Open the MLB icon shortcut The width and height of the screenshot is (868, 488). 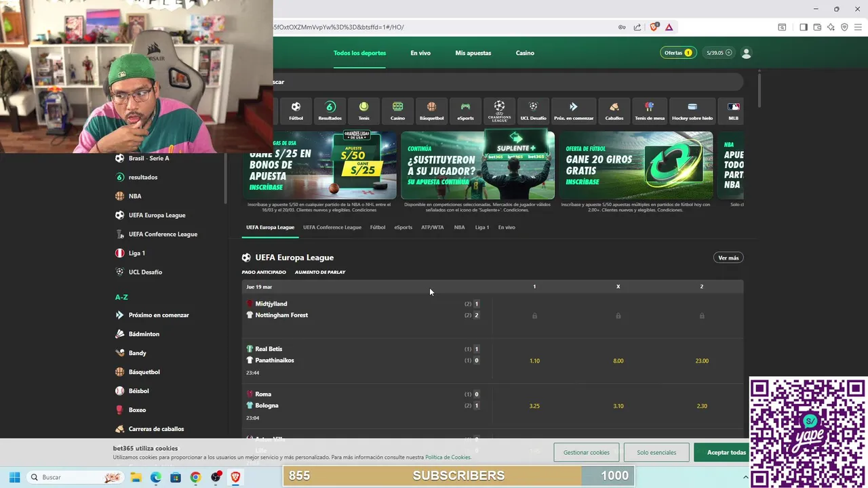(733, 110)
